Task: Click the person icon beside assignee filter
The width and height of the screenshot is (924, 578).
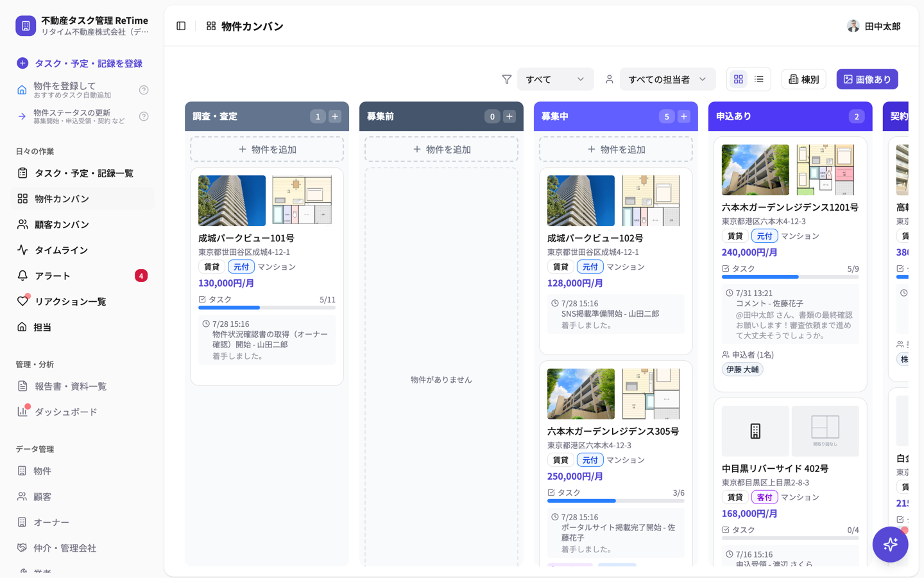Action: coord(610,80)
